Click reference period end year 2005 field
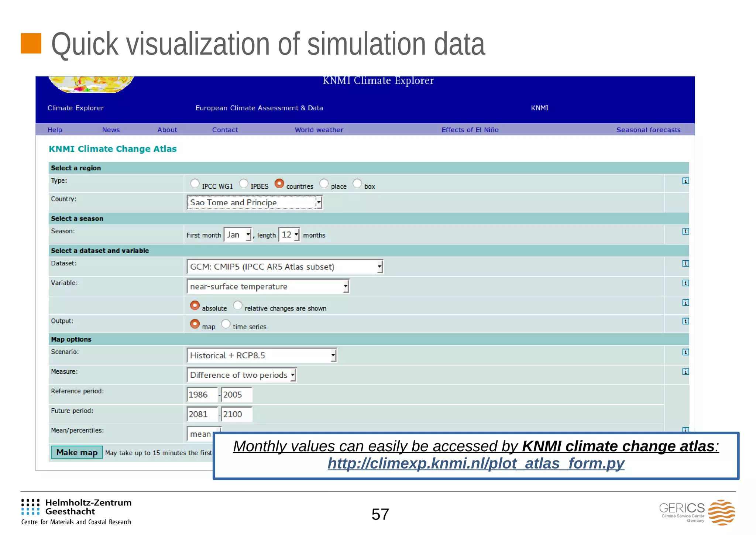756x535 pixels. pyautogui.click(x=237, y=395)
